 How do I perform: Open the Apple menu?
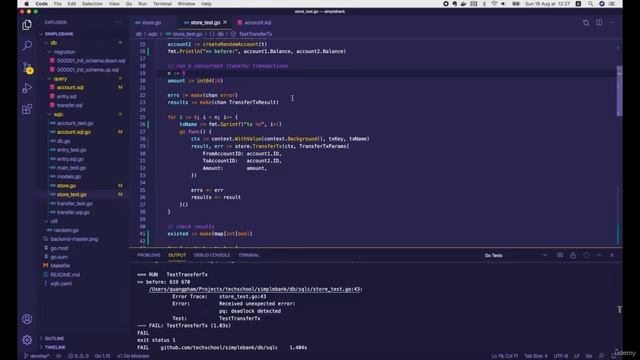click(x=26, y=4)
